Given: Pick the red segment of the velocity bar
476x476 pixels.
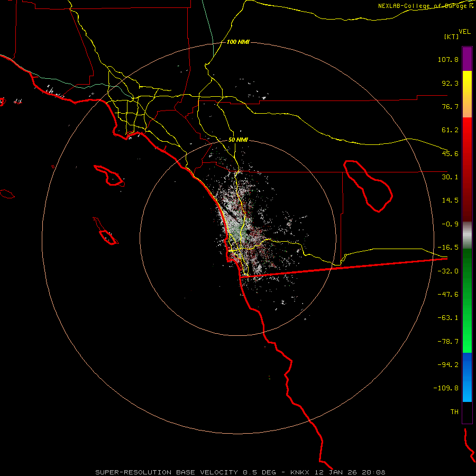Looking at the screenshot, I should pyautogui.click(x=467, y=169).
